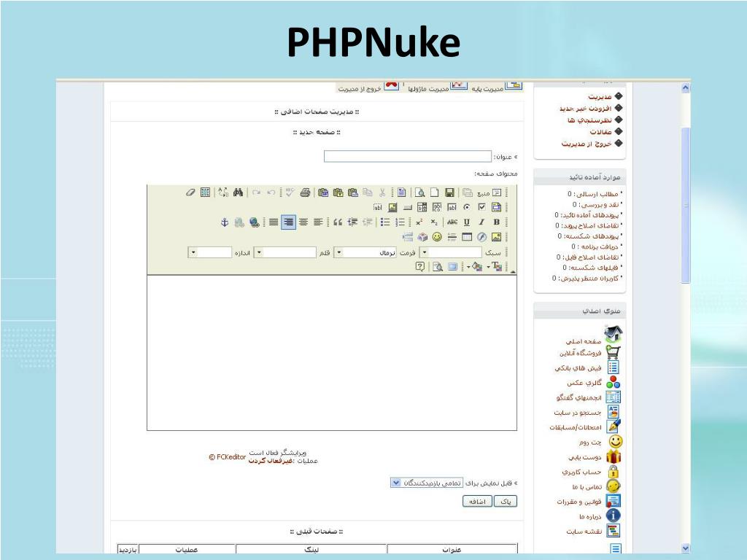Open مقالات menu item
This screenshot has width=747, height=560.
(601, 132)
